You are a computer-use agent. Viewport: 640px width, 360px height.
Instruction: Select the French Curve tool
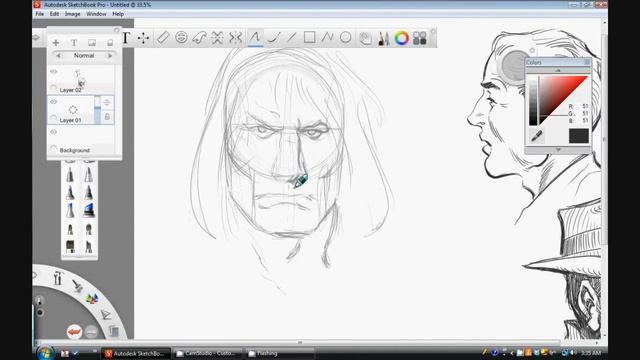199,38
